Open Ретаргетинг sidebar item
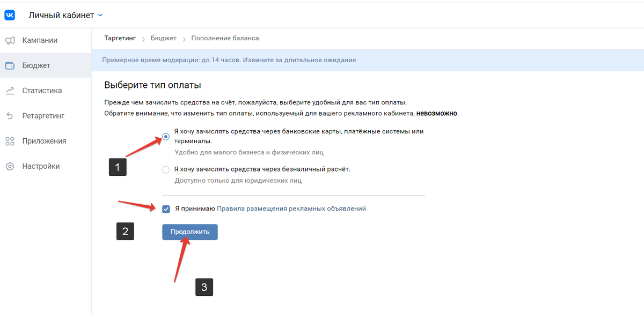Image resolution: width=644 pixels, height=314 pixels. click(46, 116)
